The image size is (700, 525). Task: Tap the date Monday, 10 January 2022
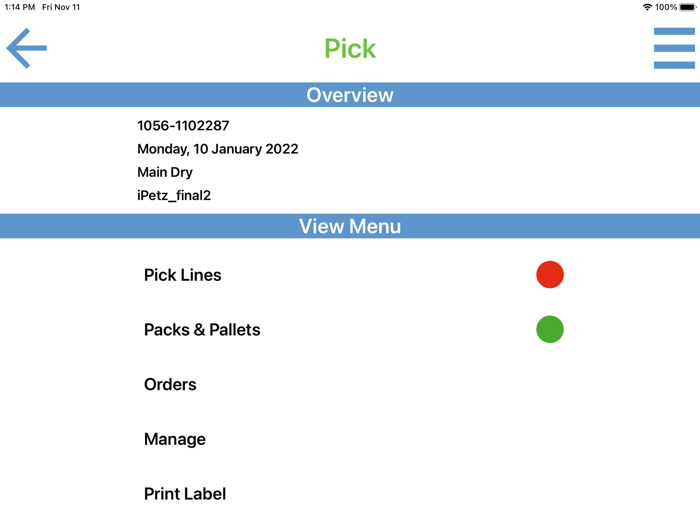click(218, 149)
